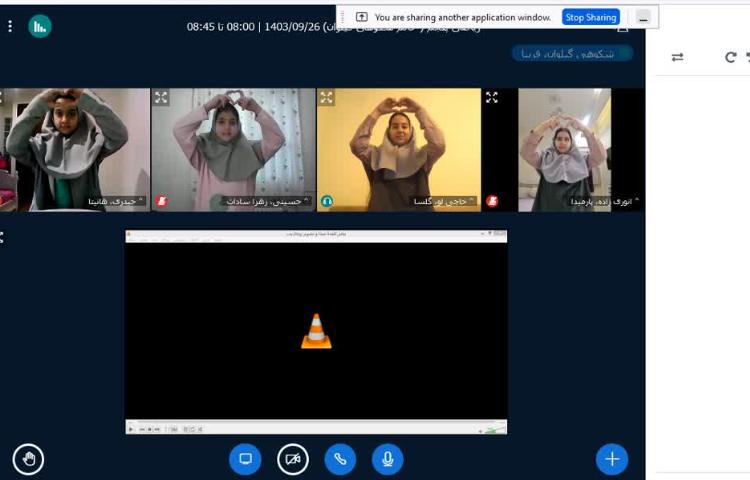The width and height of the screenshot is (750, 480).
Task: Click the talking indicator pill at top
Action: pyautogui.click(x=572, y=53)
